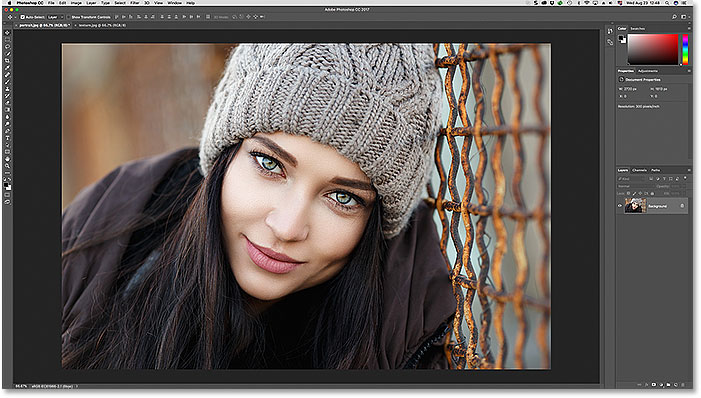The height and width of the screenshot is (398, 701).
Task: Toggle Quick Mask mode icon
Action: coord(8,195)
